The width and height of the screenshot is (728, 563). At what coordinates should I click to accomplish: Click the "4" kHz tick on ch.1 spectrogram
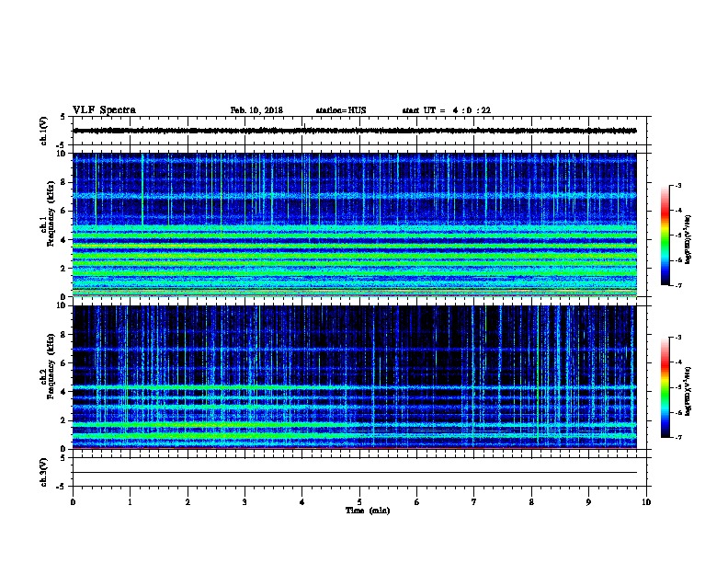click(x=63, y=240)
